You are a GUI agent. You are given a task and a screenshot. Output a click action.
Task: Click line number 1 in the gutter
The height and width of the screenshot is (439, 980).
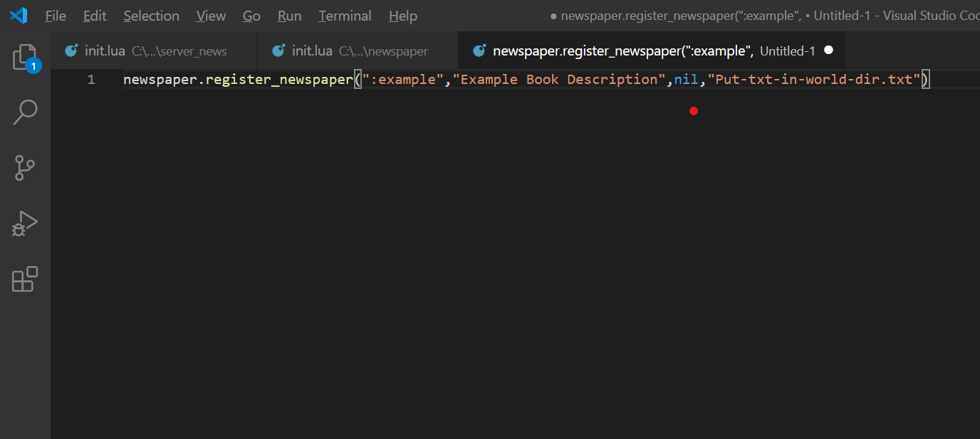coord(91,80)
